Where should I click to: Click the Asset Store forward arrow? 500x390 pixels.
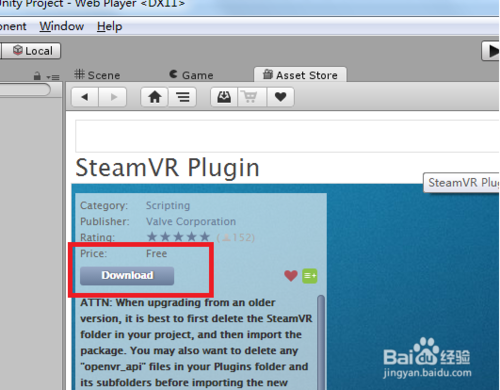113,97
